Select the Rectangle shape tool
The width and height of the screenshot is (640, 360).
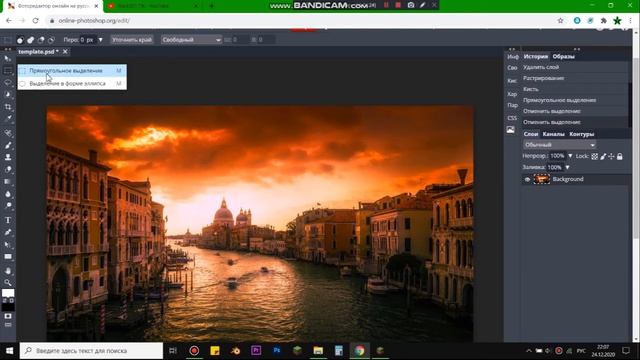(x=8, y=256)
